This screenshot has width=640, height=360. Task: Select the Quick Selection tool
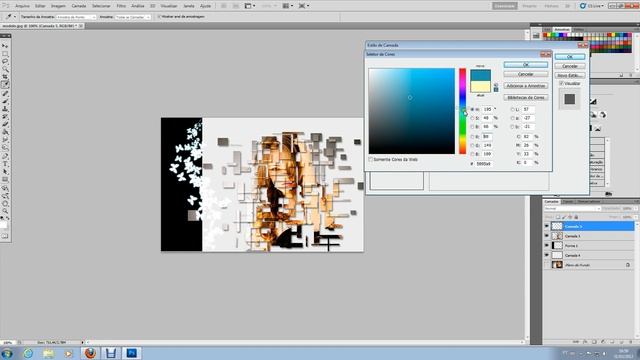point(5,69)
